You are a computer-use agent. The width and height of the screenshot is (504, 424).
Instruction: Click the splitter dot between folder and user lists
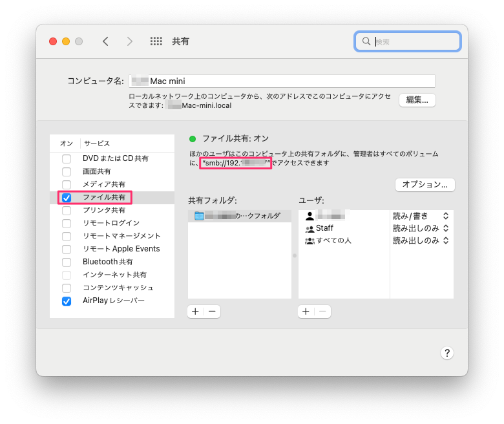coord(295,256)
